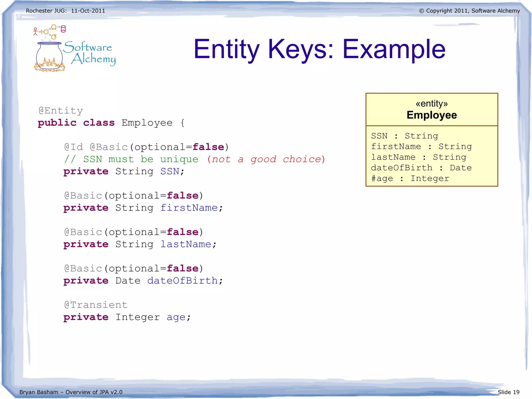Click the '«entity»' stereotype in the UML box
The height and width of the screenshot is (399, 532).
click(x=432, y=103)
